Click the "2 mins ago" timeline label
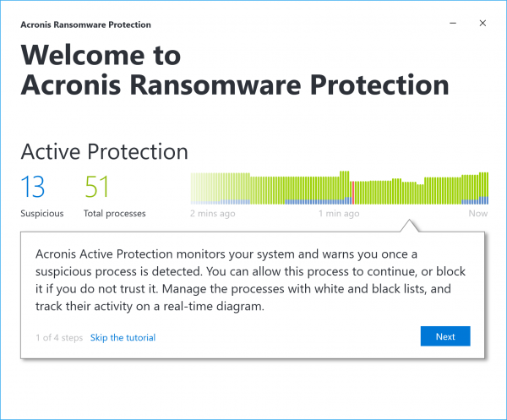The image size is (507, 420). coord(213,214)
